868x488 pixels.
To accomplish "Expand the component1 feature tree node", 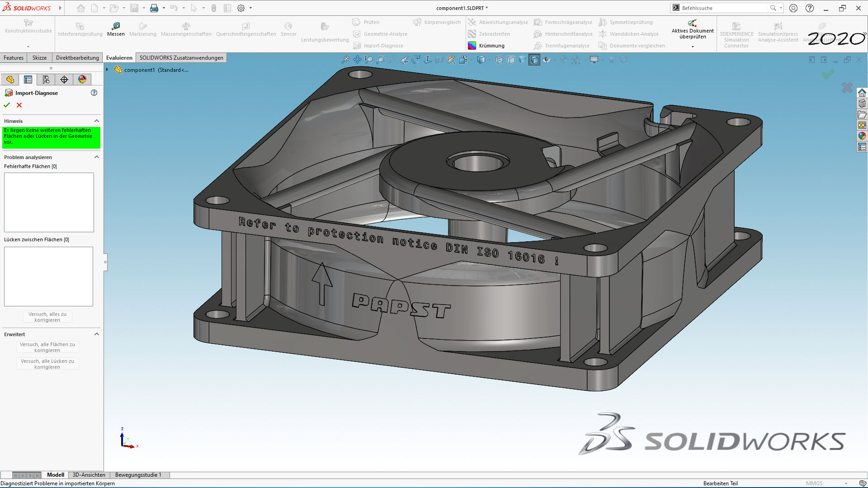I will [x=107, y=70].
